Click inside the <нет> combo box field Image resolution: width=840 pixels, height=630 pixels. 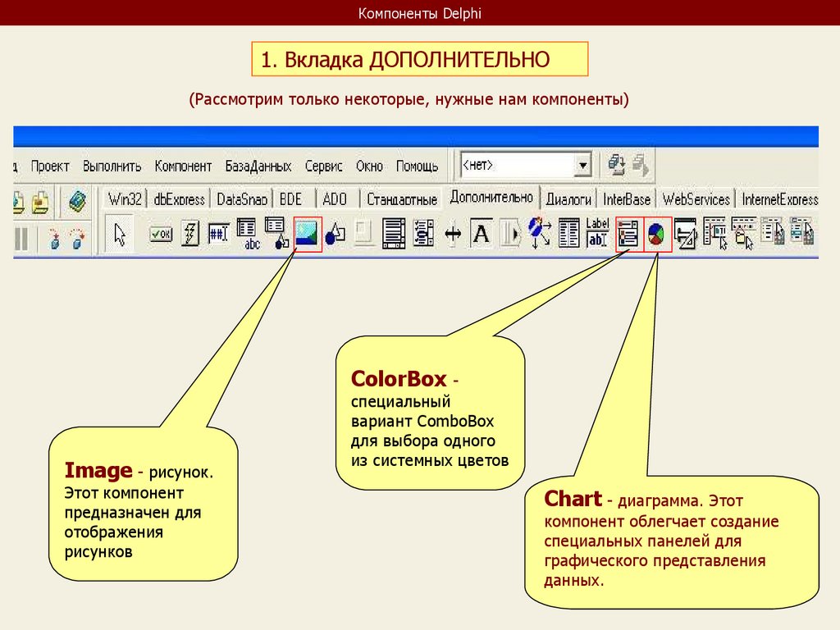(518, 165)
